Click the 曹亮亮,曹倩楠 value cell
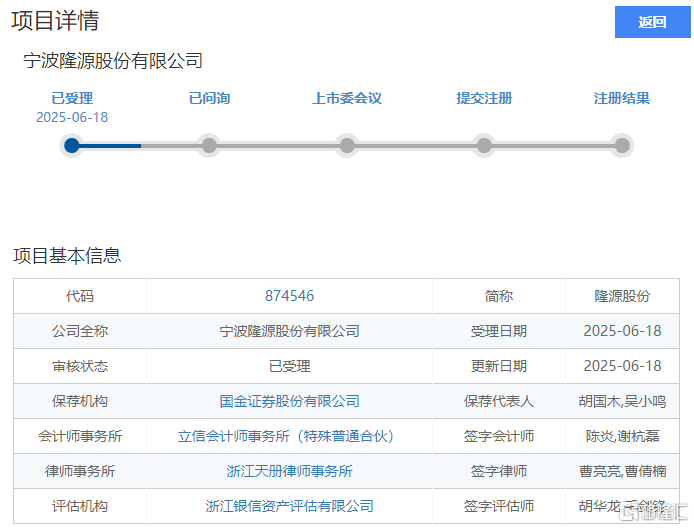The width and height of the screenshot is (694, 528). click(x=622, y=471)
